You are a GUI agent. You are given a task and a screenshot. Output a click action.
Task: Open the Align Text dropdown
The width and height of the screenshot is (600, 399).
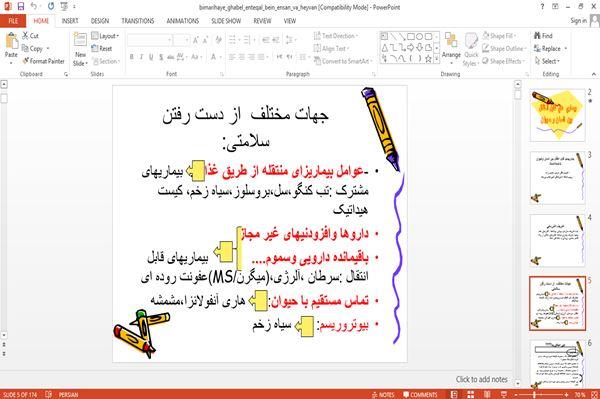tap(331, 49)
